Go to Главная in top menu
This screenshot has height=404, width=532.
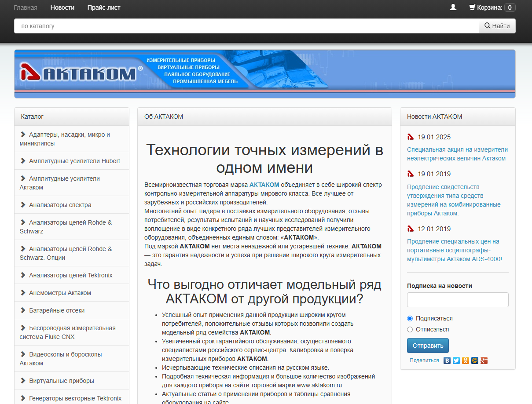click(26, 7)
